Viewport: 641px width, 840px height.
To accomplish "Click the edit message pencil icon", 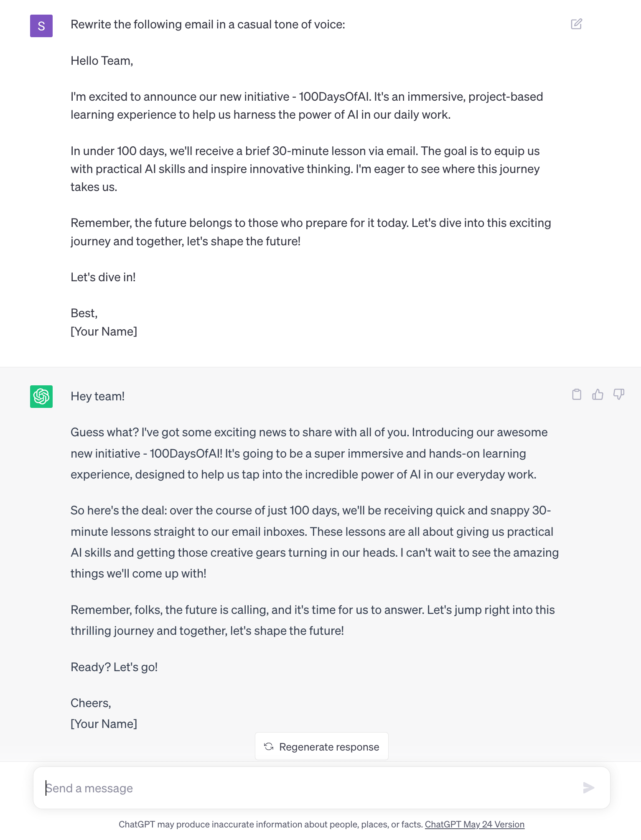I will point(576,24).
